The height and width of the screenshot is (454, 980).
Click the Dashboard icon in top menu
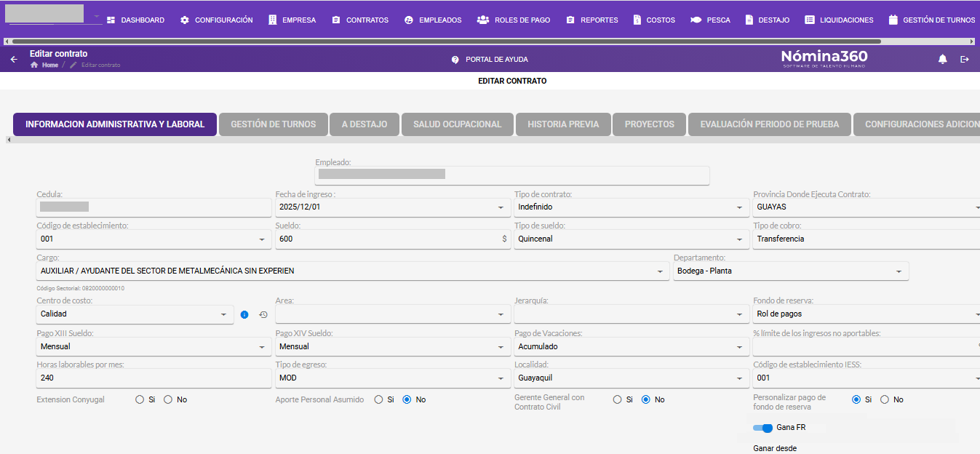[111, 20]
